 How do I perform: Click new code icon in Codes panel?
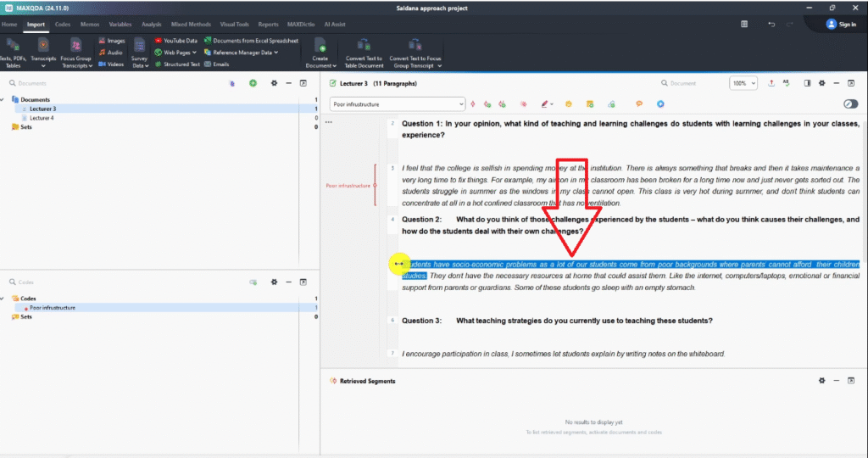[253, 282]
